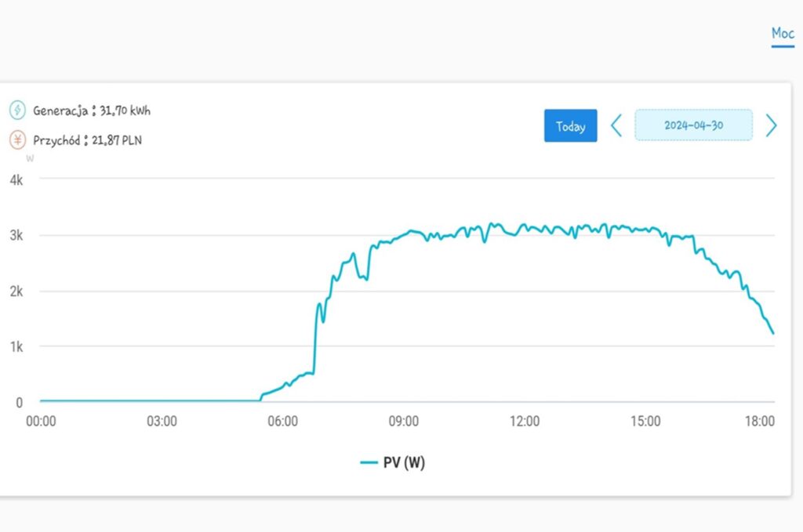Click the Generacja 31.70 kWh value

pyautogui.click(x=125, y=110)
